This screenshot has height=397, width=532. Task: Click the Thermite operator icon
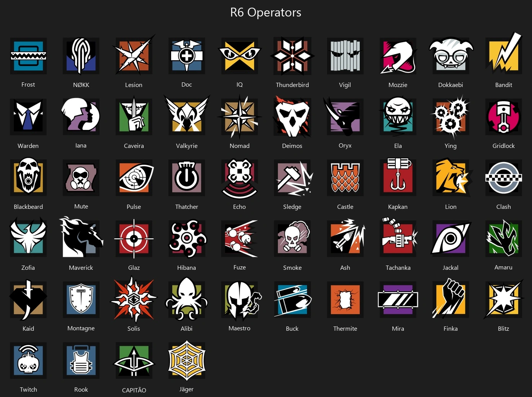tap(345, 300)
